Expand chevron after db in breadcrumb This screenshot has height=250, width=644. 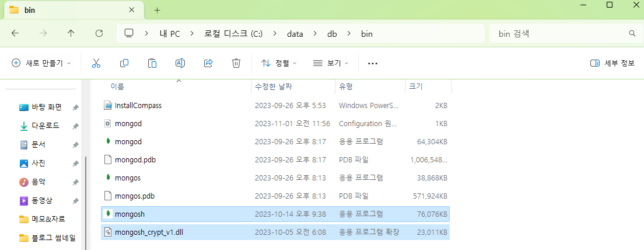click(x=349, y=34)
